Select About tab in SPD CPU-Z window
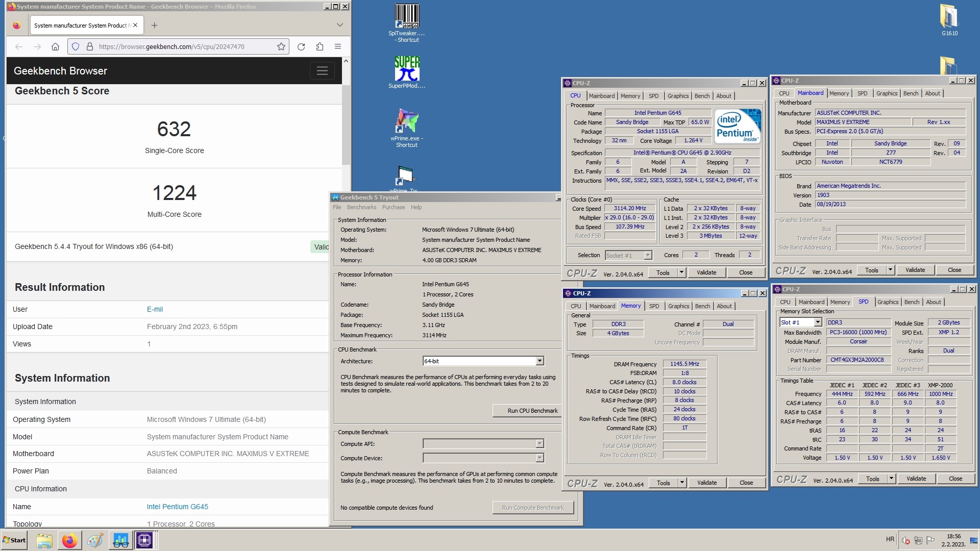980x551 pixels. (934, 302)
